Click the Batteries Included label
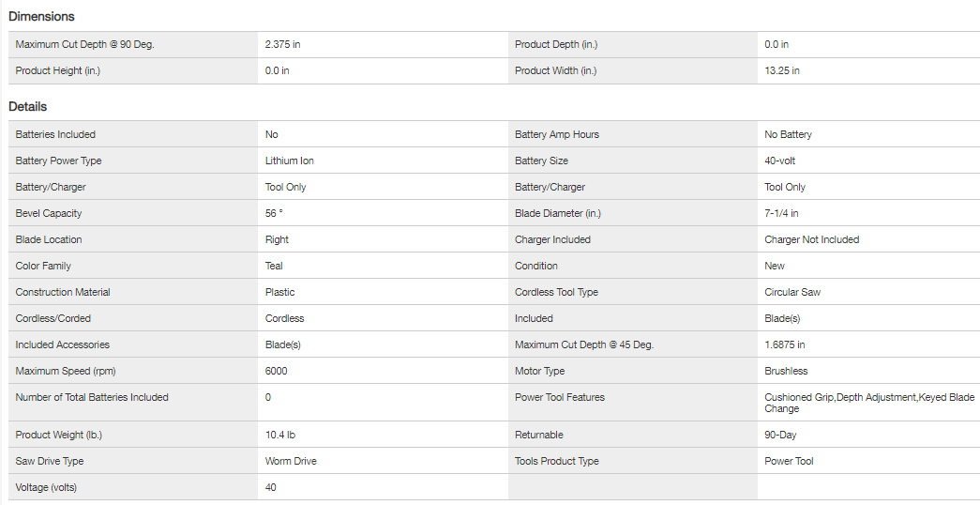 (x=55, y=135)
